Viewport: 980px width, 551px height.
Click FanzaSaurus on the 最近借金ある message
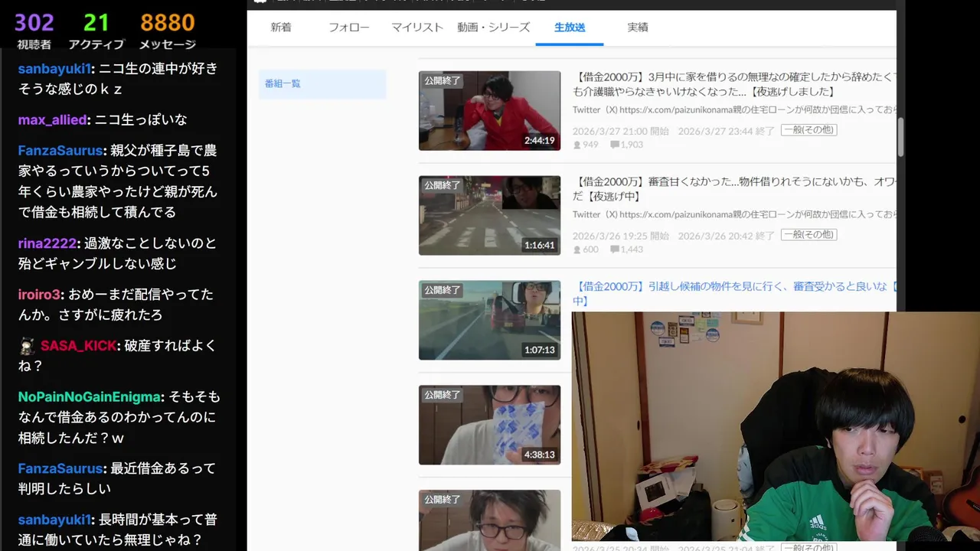click(x=60, y=468)
